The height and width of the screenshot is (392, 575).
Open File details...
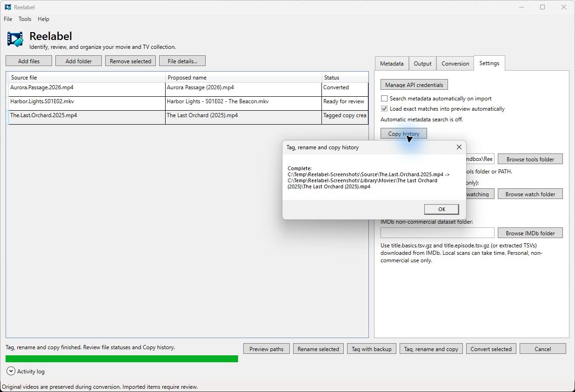(182, 61)
